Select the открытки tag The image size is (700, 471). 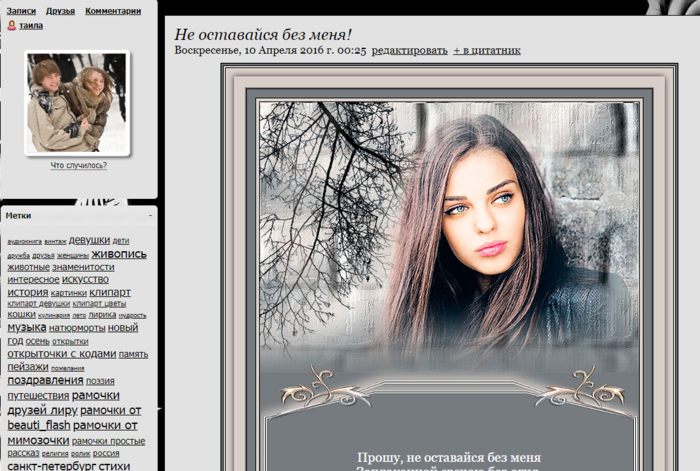click(70, 342)
